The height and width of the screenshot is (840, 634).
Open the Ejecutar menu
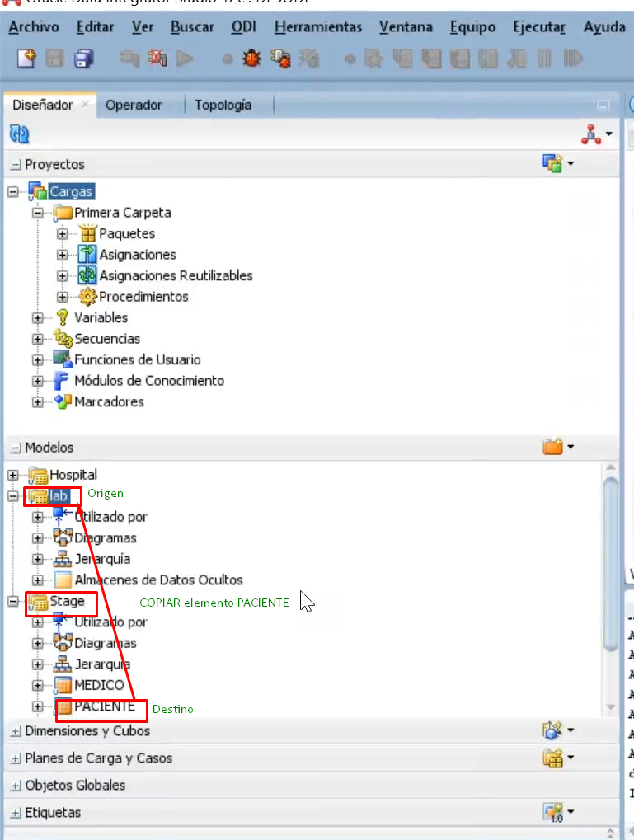coord(539,26)
